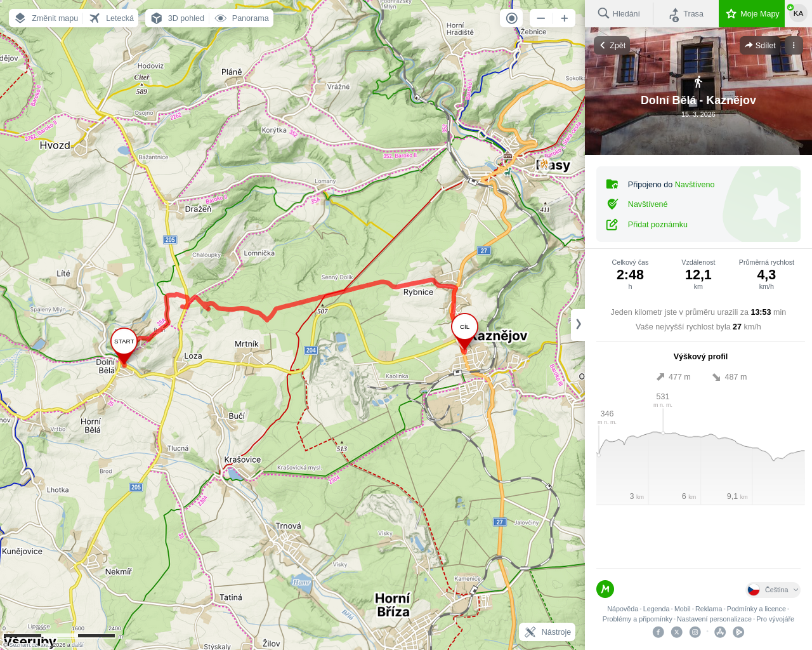Open the three-dot more options menu
The width and height of the screenshot is (812, 650).
[x=794, y=45]
